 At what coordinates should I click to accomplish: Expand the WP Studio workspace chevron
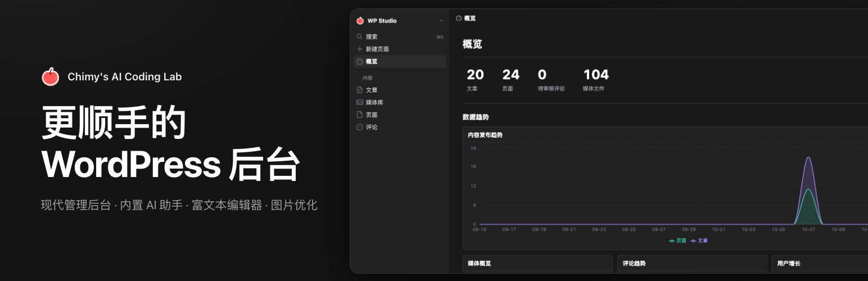[441, 21]
